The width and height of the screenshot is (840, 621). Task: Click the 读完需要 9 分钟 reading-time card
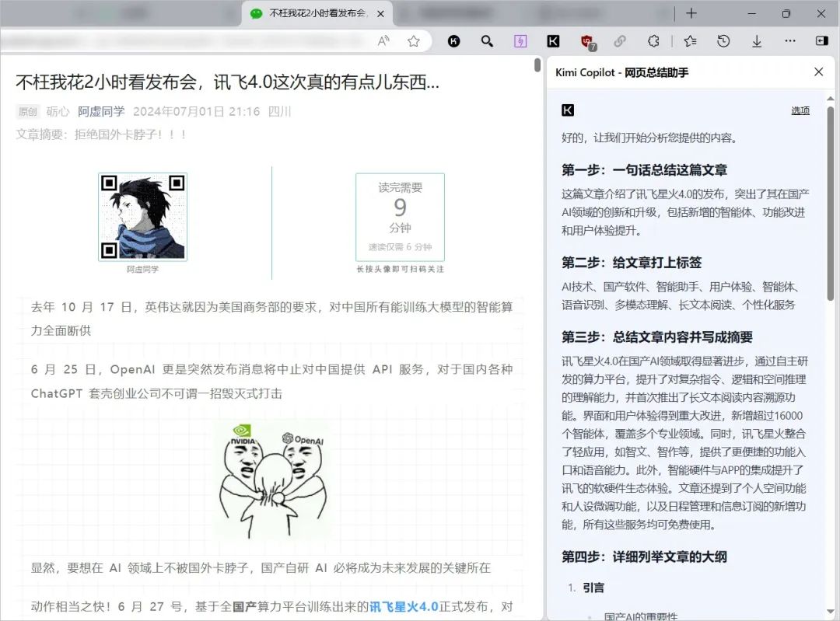pos(401,217)
